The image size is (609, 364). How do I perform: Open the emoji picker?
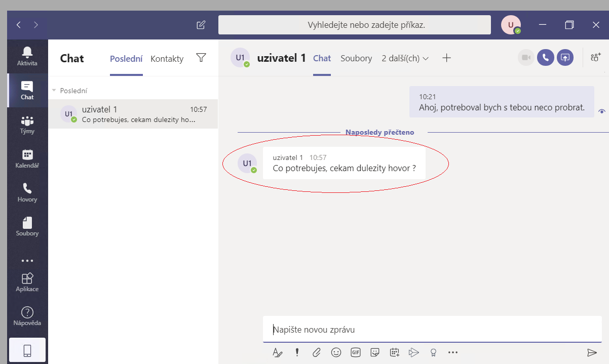(336, 352)
